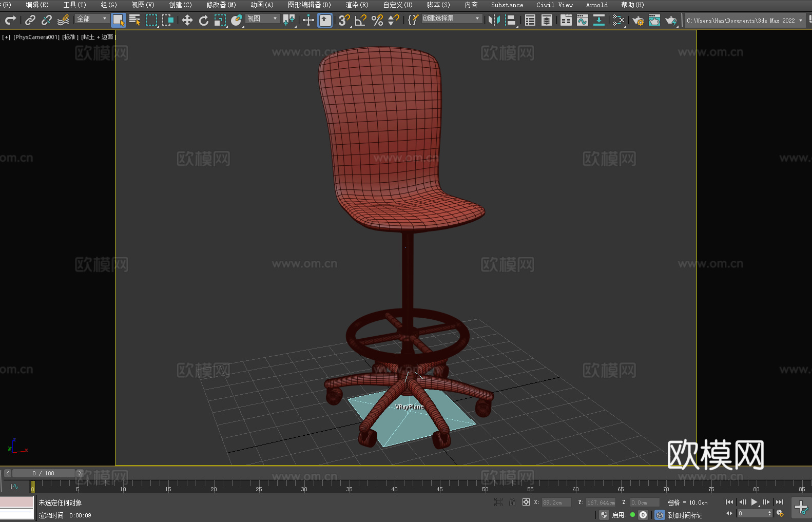Click the Render Production teapot
Viewport: 812px width, 522px height.
671,20
